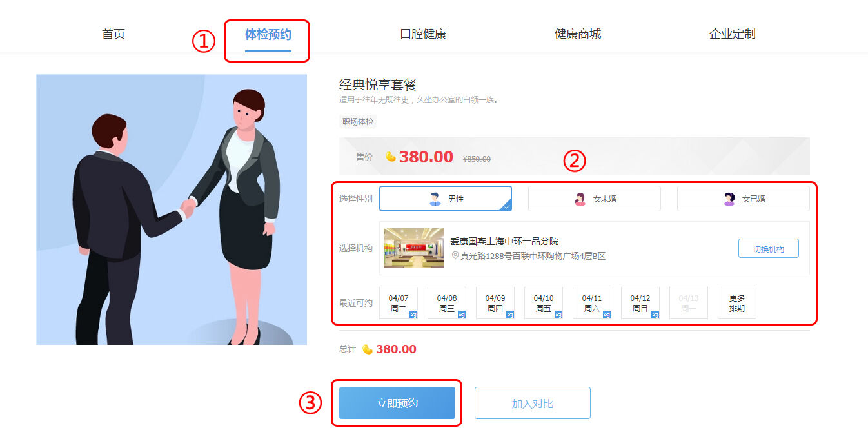Open the 企业定制 navigation tab

coord(733,34)
